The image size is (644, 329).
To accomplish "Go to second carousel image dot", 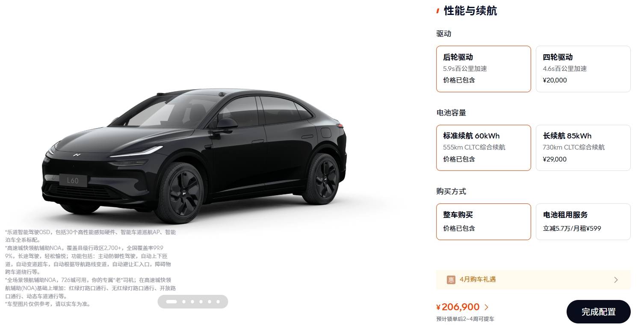I will [184, 302].
